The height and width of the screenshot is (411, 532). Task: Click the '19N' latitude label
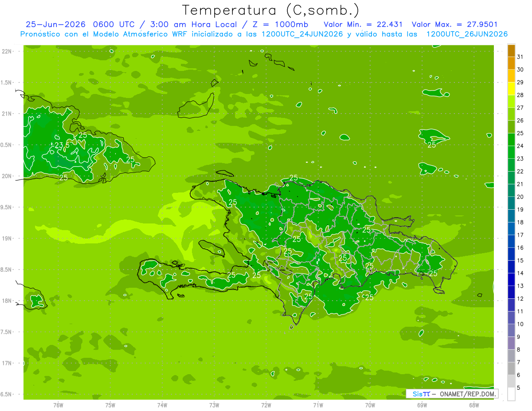[7, 238]
